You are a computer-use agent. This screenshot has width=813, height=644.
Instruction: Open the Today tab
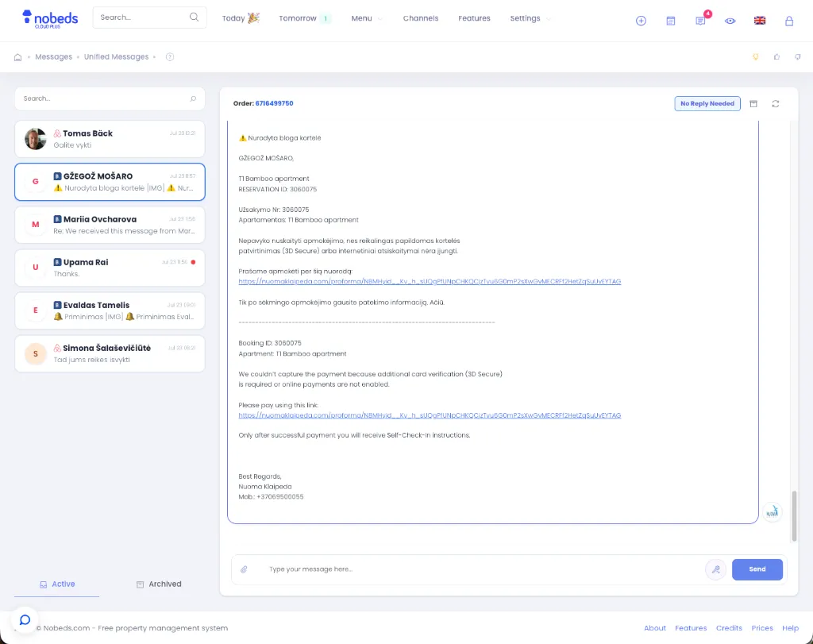(x=241, y=18)
